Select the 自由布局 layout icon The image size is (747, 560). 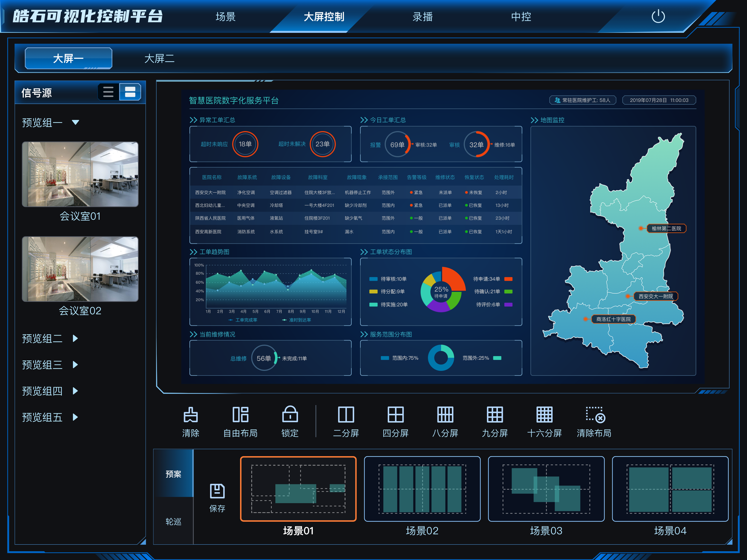point(240,415)
